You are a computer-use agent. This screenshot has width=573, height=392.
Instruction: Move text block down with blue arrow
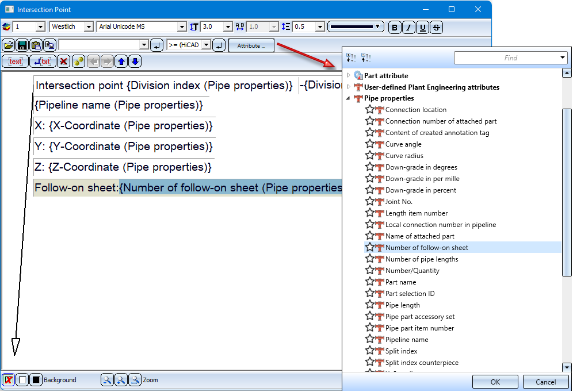click(135, 62)
